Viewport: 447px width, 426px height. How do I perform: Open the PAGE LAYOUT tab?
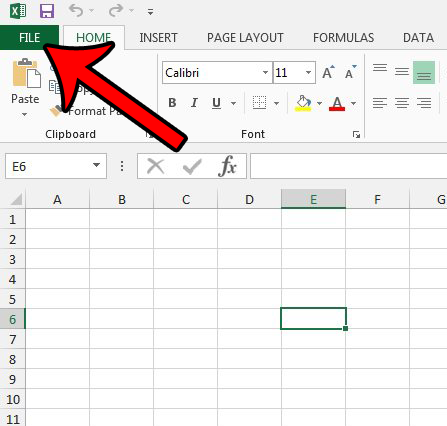click(x=245, y=38)
